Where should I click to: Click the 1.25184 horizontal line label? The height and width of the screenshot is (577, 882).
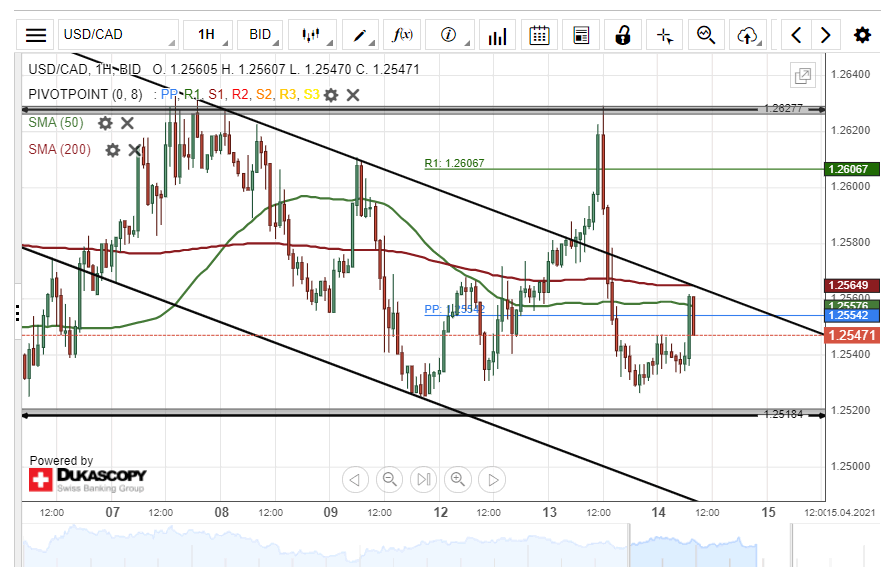tap(783, 414)
